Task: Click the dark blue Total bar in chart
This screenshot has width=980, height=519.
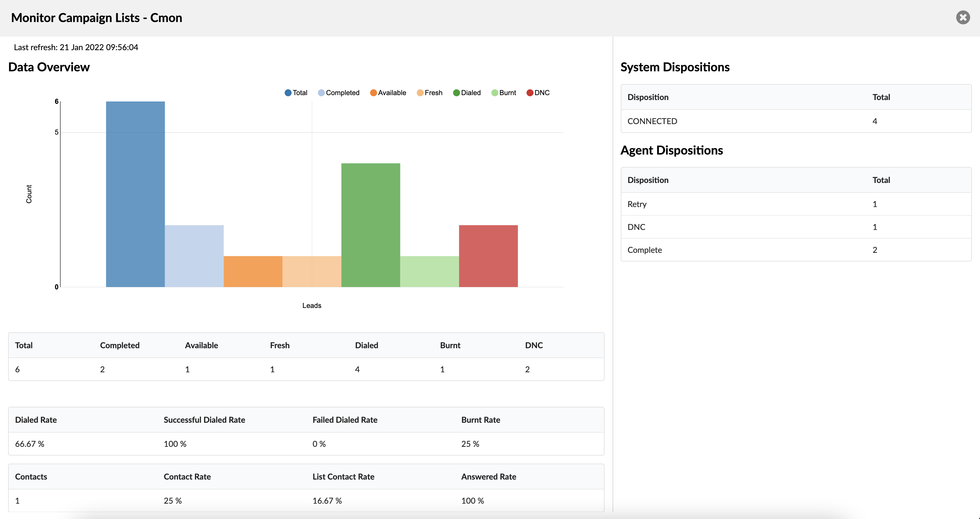Action: (135, 194)
